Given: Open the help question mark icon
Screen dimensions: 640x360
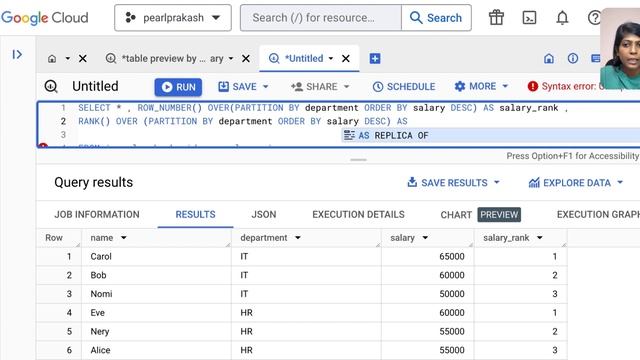Looking at the screenshot, I should (594, 18).
